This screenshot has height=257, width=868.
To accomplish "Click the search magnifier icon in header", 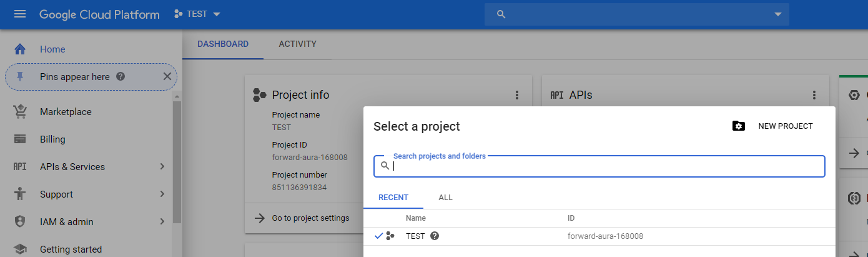I will pyautogui.click(x=501, y=14).
